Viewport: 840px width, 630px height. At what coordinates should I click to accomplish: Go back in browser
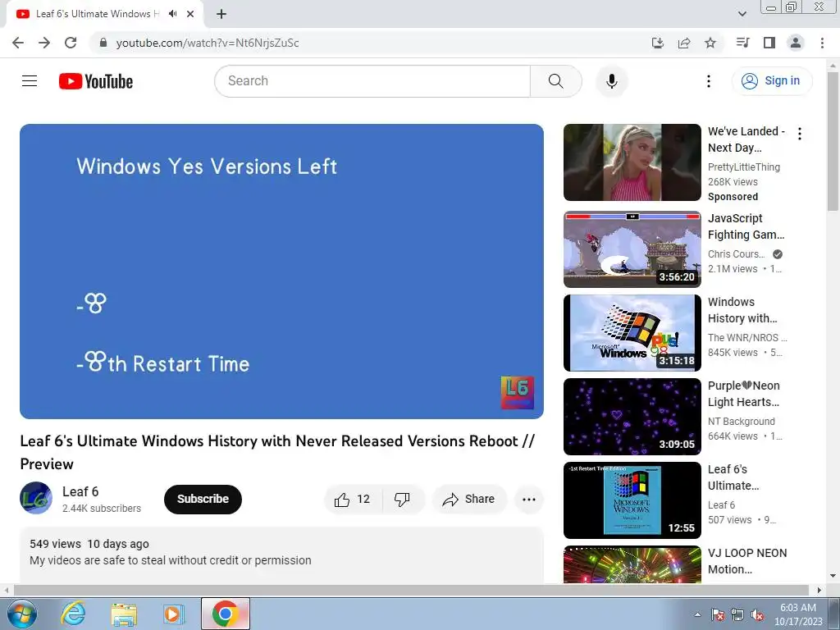pos(18,43)
